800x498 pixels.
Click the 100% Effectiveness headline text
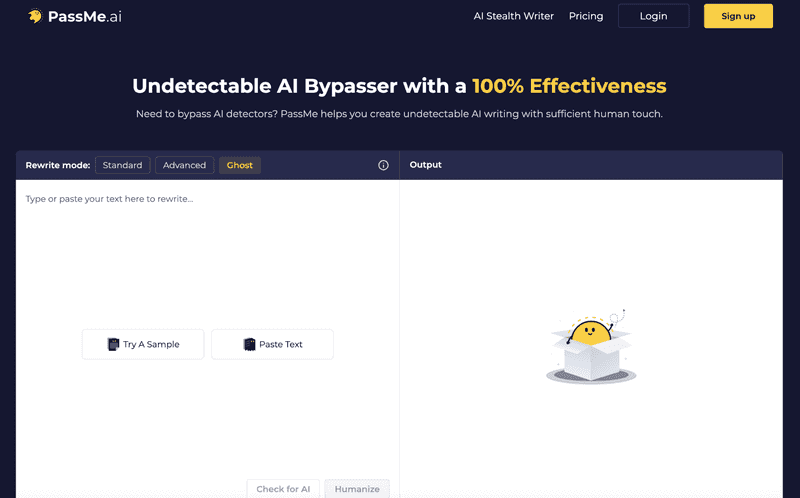(x=569, y=86)
